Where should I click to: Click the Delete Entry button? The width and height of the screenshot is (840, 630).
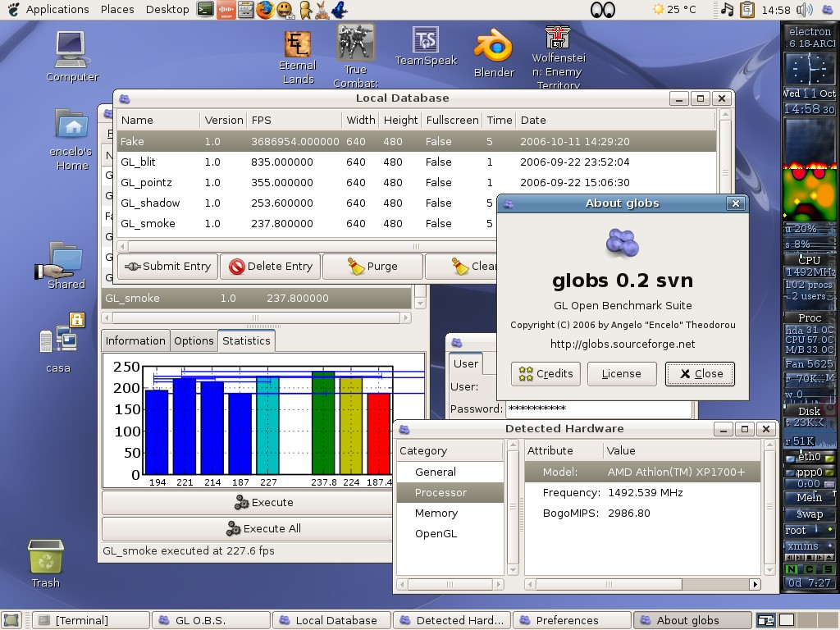pyautogui.click(x=271, y=267)
